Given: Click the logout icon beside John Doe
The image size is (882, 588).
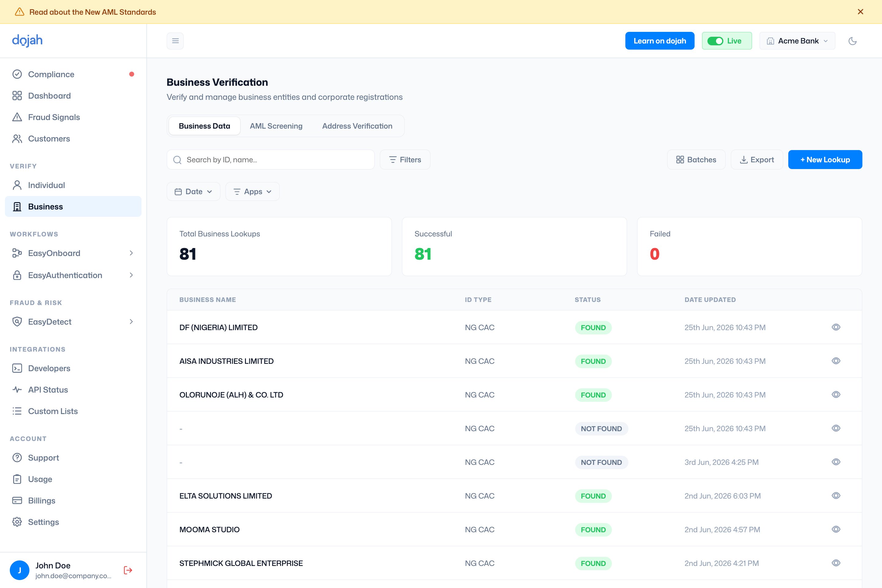Looking at the screenshot, I should point(128,570).
